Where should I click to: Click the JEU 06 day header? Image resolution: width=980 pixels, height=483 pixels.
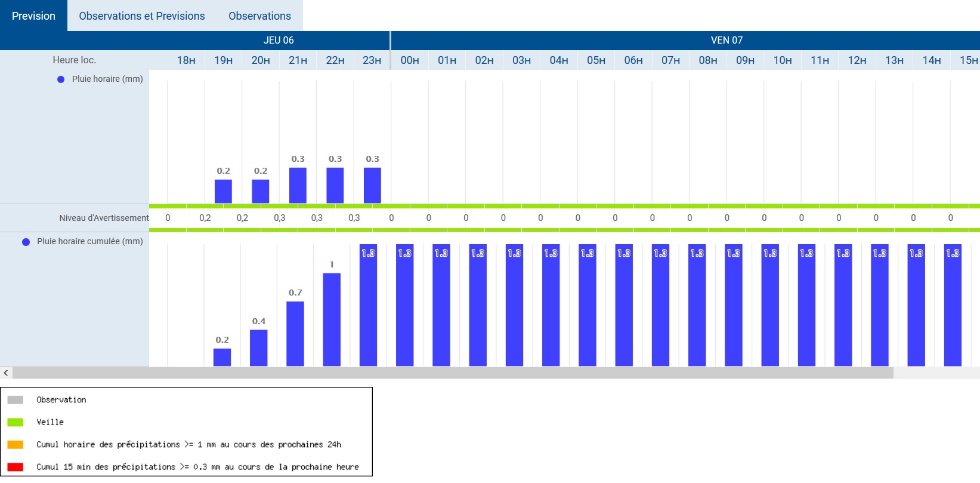pos(279,41)
